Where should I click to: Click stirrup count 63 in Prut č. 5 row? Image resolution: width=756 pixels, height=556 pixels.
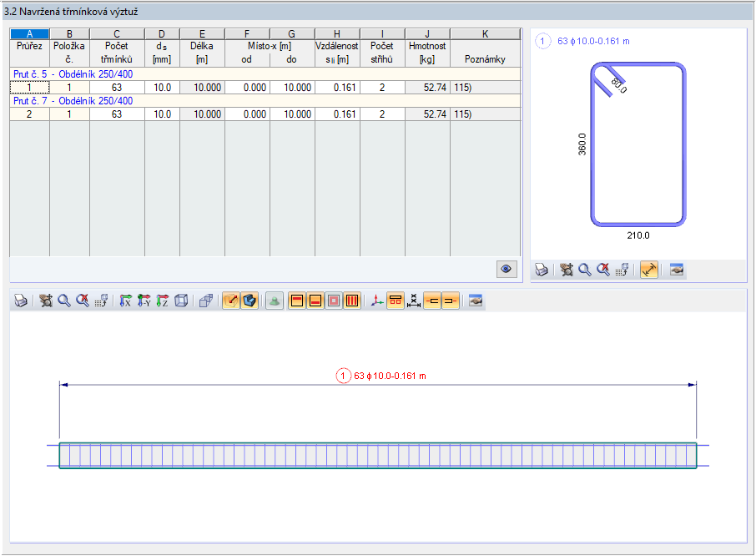[117, 88]
